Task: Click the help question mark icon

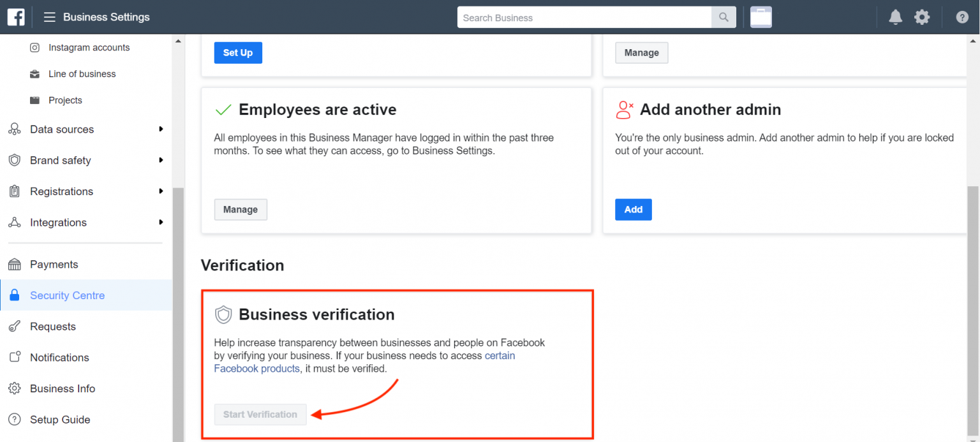Action: [x=962, y=17]
